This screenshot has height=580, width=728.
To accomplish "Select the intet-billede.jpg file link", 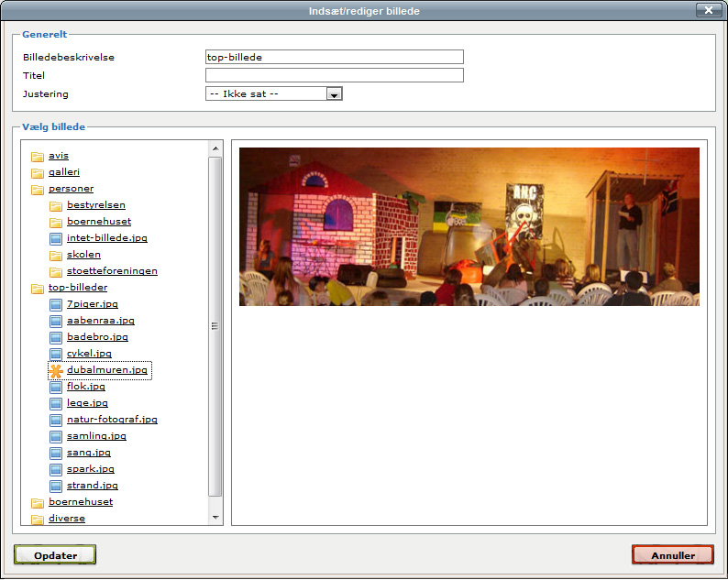I will pyautogui.click(x=107, y=238).
